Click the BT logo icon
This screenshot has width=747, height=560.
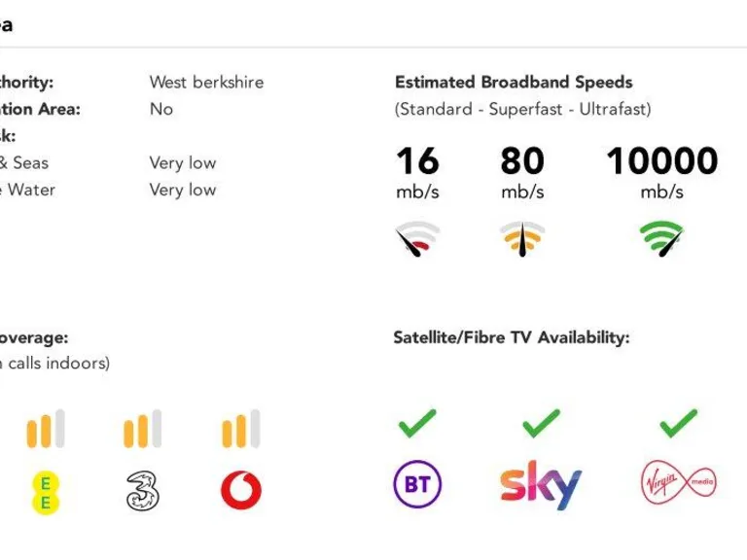click(x=417, y=484)
